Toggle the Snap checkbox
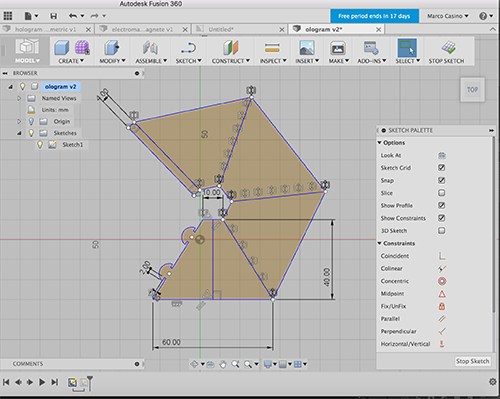Image resolution: width=500 pixels, height=399 pixels. tap(442, 180)
